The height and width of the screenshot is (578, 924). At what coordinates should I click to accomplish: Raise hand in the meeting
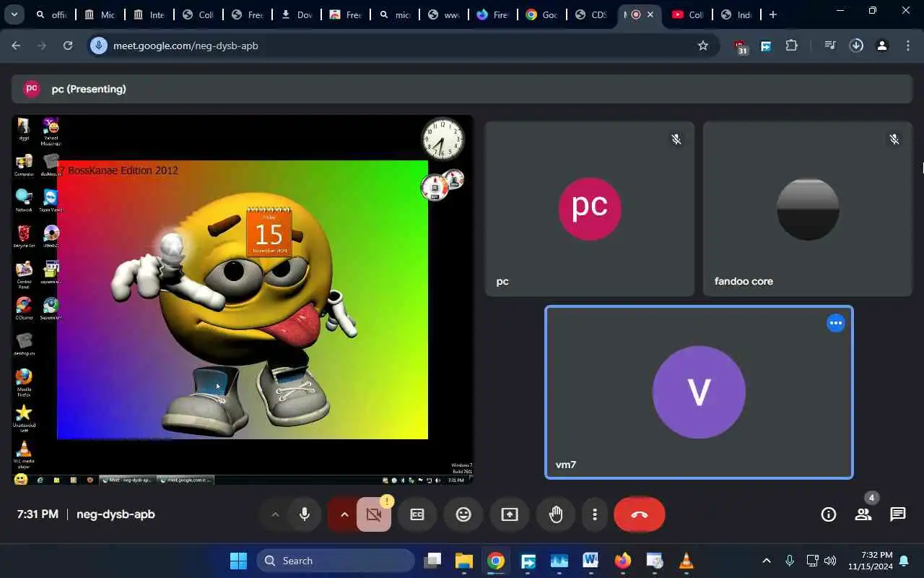[x=556, y=514]
